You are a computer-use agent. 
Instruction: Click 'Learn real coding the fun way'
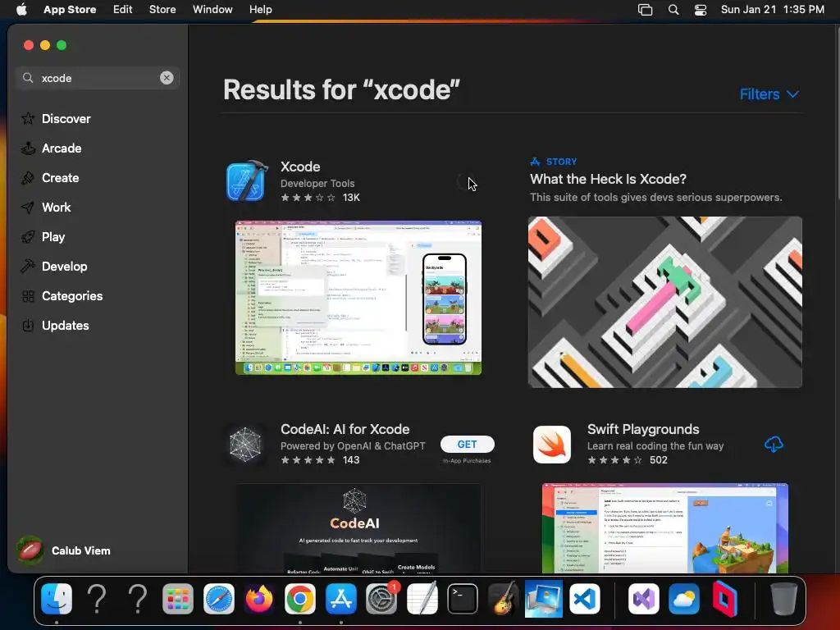tap(655, 445)
